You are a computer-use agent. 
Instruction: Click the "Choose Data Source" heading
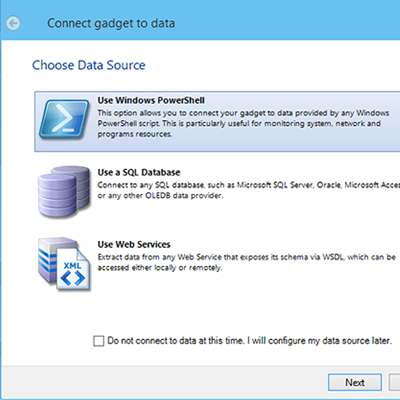tap(89, 65)
